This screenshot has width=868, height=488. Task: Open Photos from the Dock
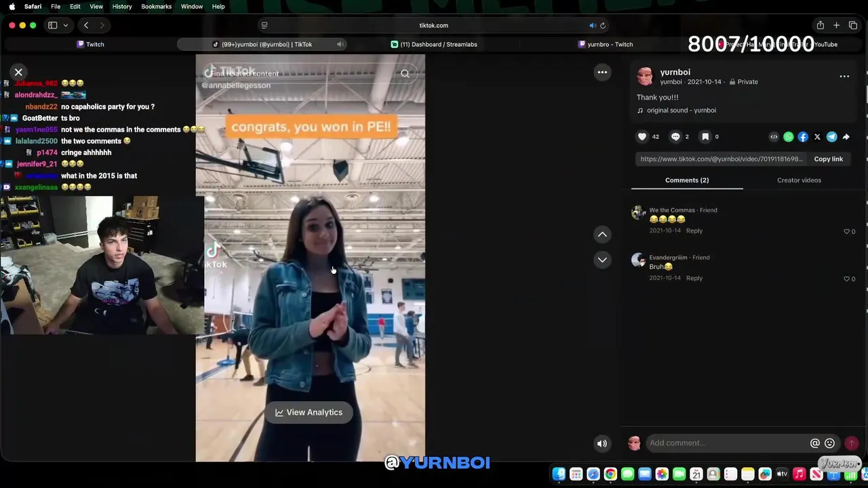(x=662, y=474)
